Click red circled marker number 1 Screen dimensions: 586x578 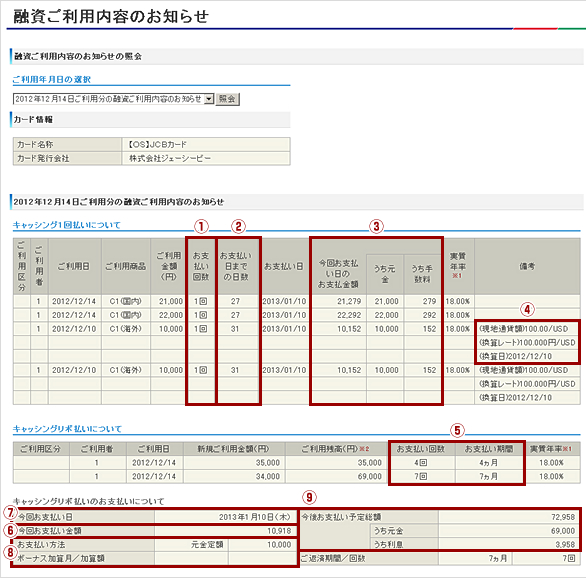(201, 226)
